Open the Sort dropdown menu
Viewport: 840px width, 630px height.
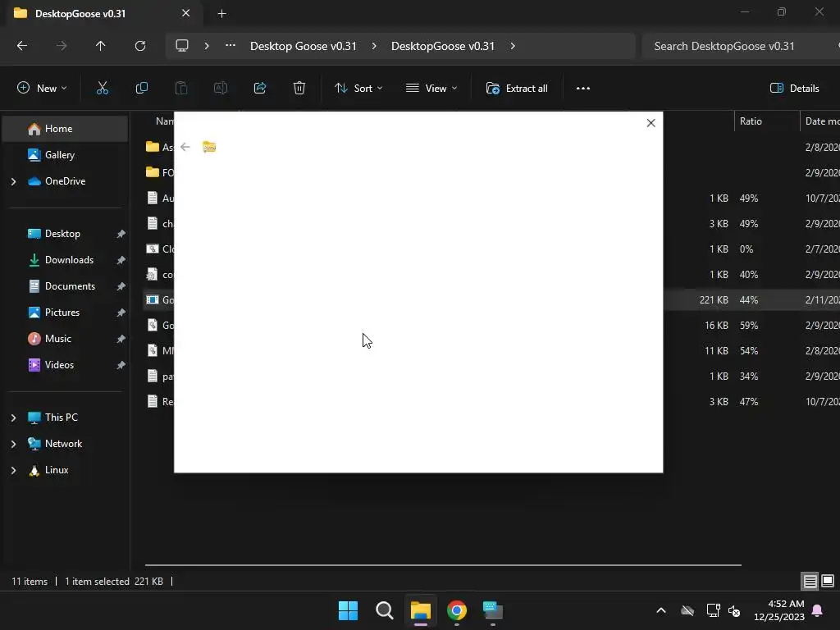point(358,89)
